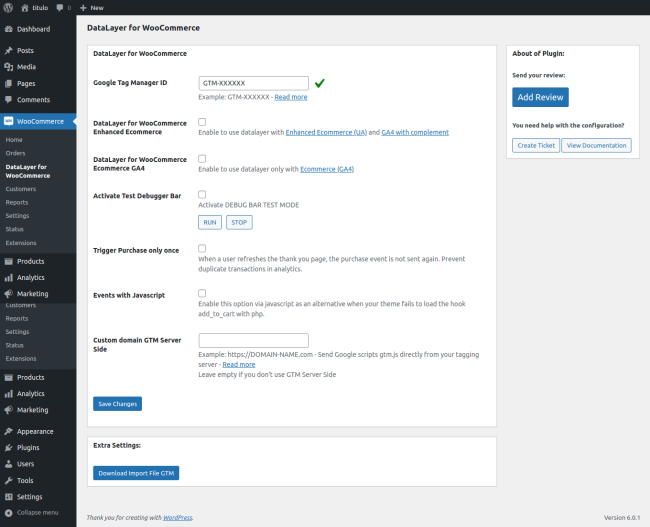Click the 'Extra Settings:' heading text
Viewport: 650px width, 527px height.
(x=117, y=445)
